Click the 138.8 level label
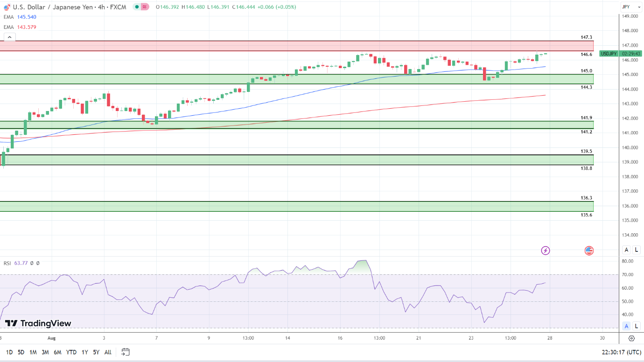The image size is (644, 362). click(586, 168)
